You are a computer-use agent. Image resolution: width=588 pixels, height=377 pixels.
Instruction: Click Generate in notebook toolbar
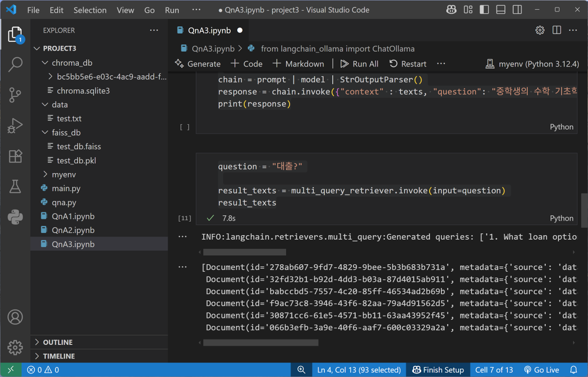198,64
